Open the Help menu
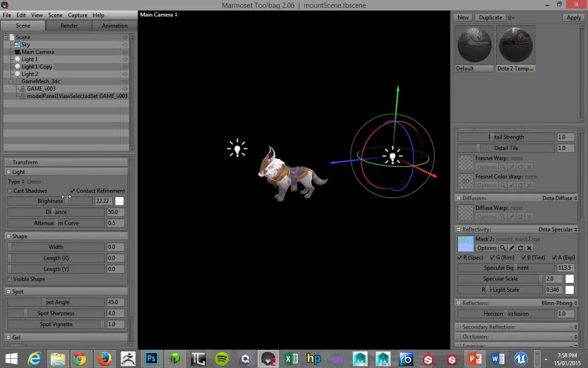 pos(98,15)
